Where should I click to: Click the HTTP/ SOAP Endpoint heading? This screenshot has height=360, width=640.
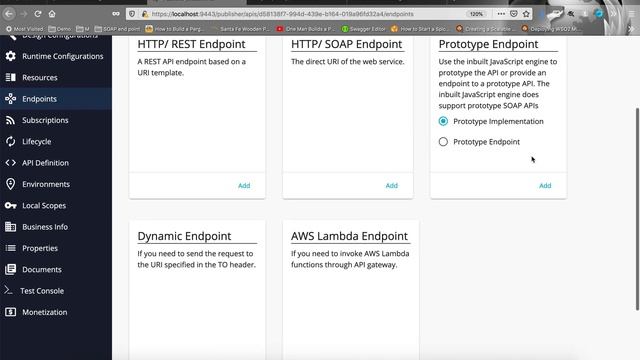347,44
